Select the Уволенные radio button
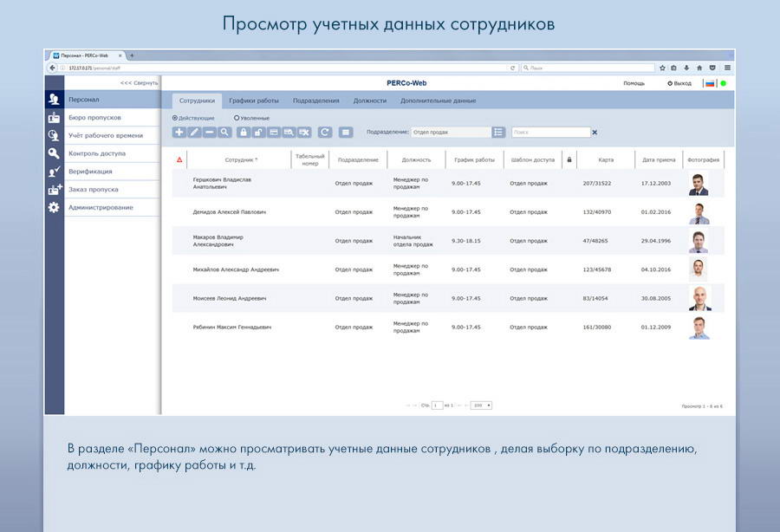The image size is (780, 532). tap(237, 118)
